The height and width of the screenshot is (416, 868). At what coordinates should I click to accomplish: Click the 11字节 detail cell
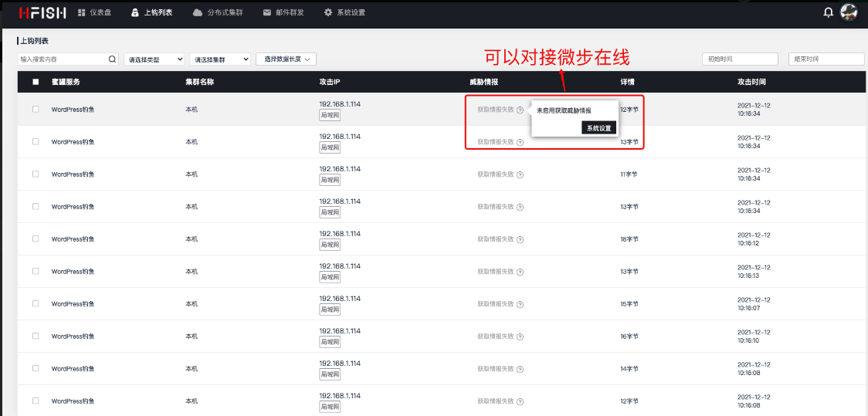pos(629,174)
